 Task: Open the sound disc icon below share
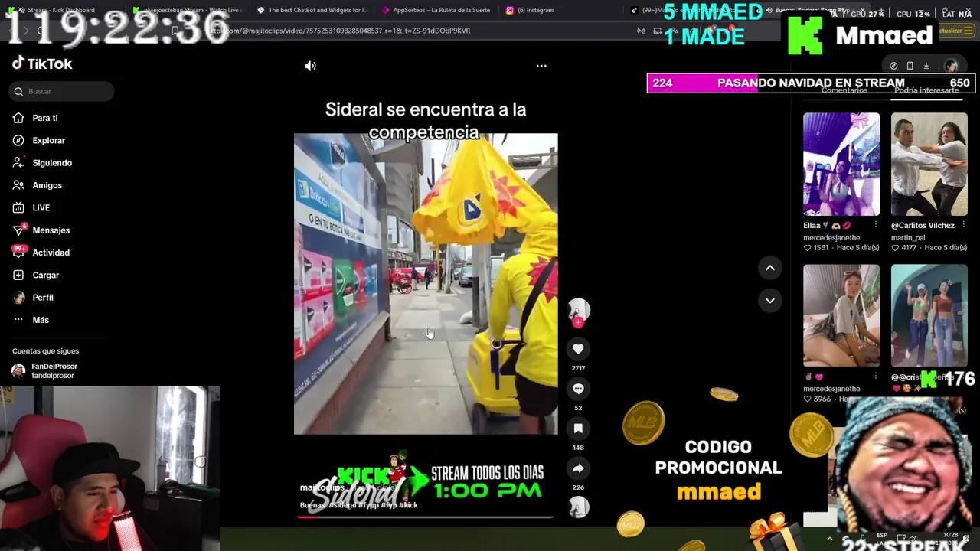point(578,507)
